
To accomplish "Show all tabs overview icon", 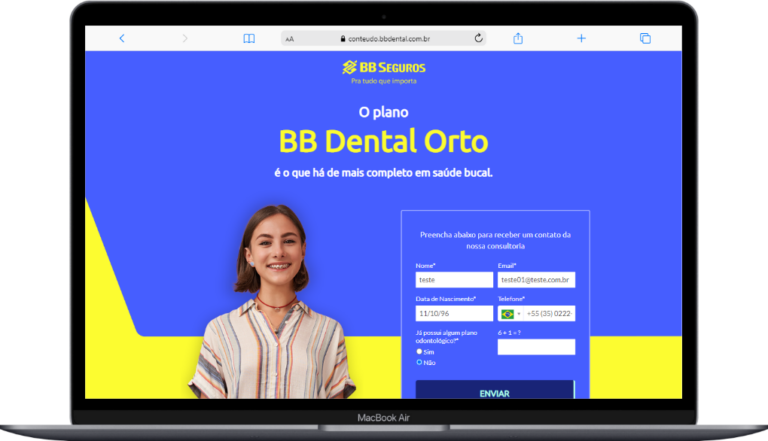I will coord(645,38).
